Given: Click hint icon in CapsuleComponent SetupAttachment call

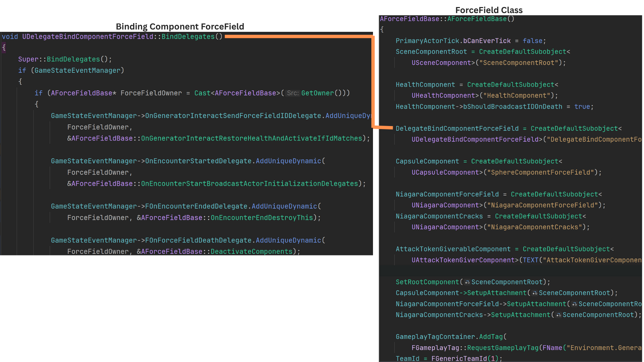Looking at the screenshot, I should [535, 293].
